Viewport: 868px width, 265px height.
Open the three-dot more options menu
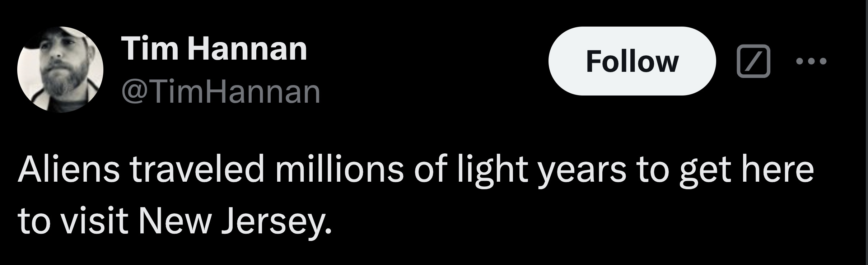pyautogui.click(x=811, y=62)
